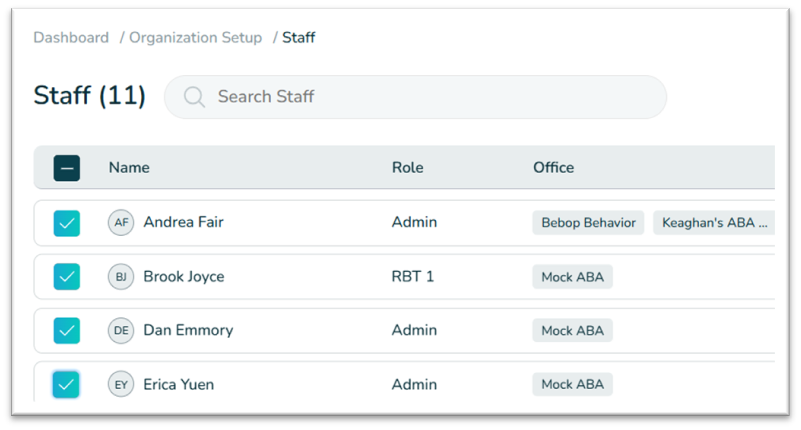Viewport: 801px width, 430px height.
Task: Go to the Dashboard breadcrumb link
Action: pos(71,38)
